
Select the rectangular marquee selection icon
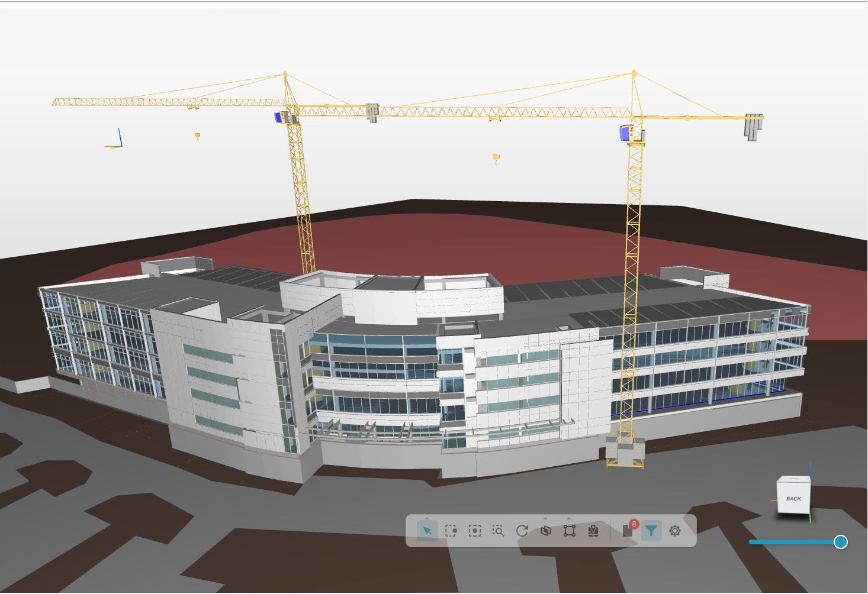pyautogui.click(x=451, y=531)
